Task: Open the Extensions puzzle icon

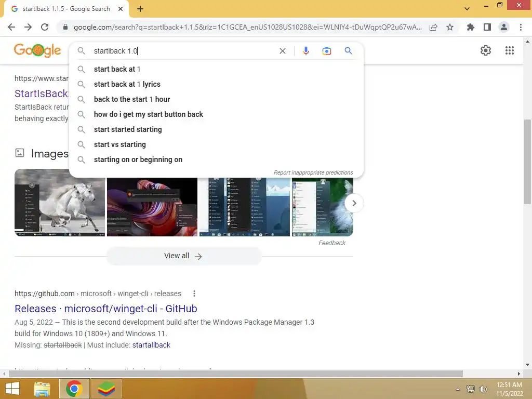Action: click(x=471, y=27)
